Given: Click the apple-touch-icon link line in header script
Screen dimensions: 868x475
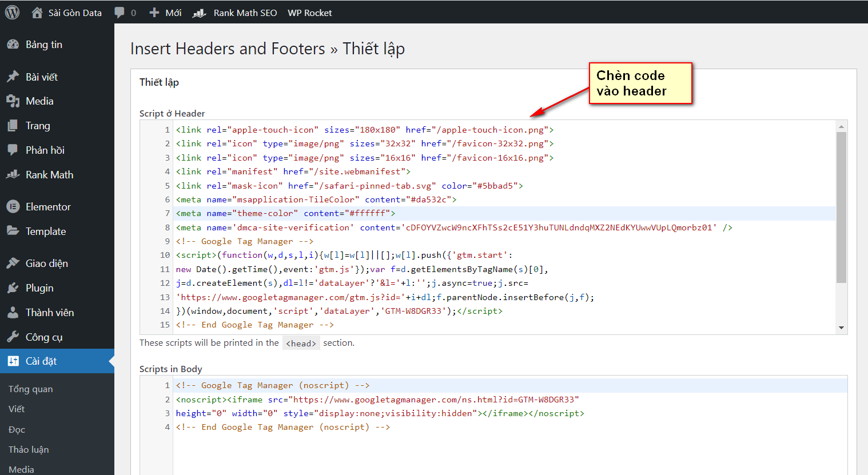Looking at the screenshot, I should [365, 130].
